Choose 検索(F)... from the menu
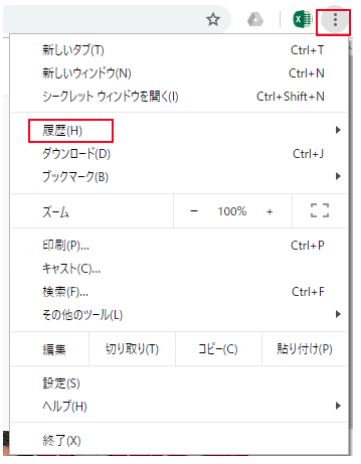Screen dimensions: 361x464 pyautogui.click(x=179, y=292)
